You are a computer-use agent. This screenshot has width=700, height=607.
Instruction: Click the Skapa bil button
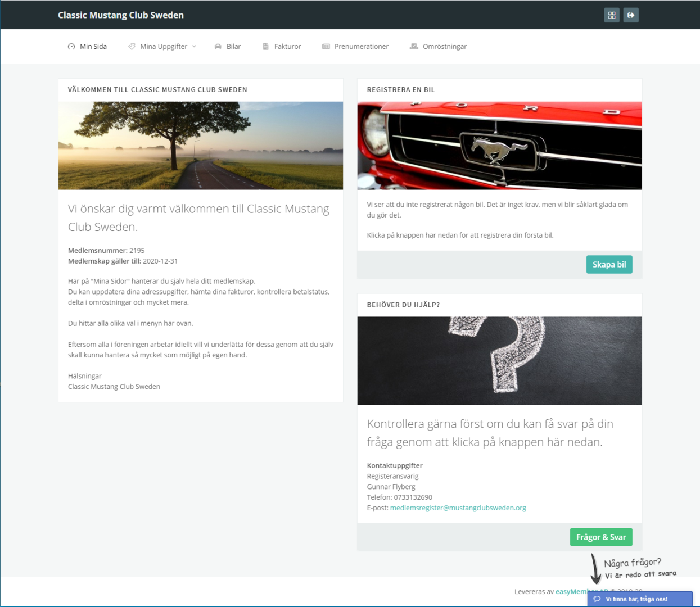tap(609, 265)
